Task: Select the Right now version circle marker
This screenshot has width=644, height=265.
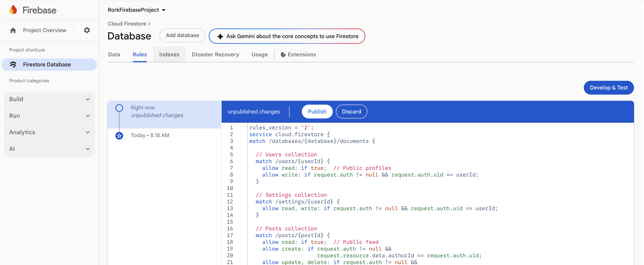Action: coord(119,108)
